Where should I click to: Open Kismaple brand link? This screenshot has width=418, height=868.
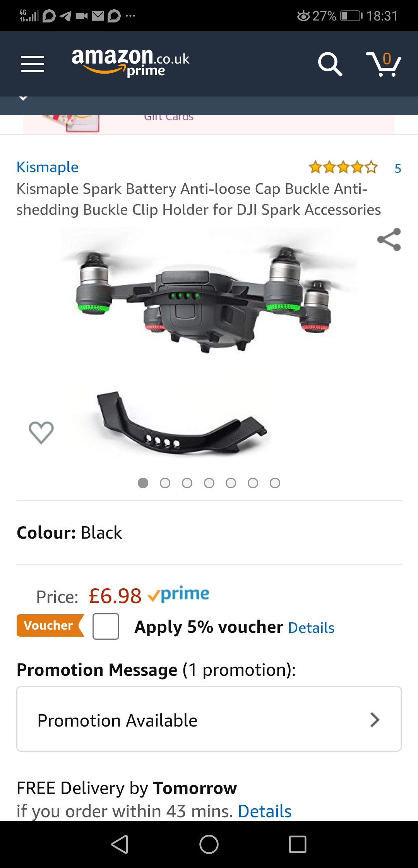click(48, 167)
